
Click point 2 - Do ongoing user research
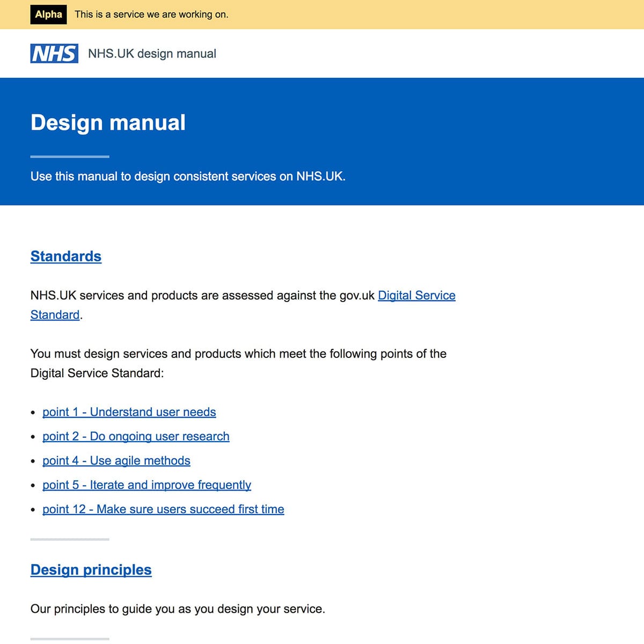[x=136, y=436]
